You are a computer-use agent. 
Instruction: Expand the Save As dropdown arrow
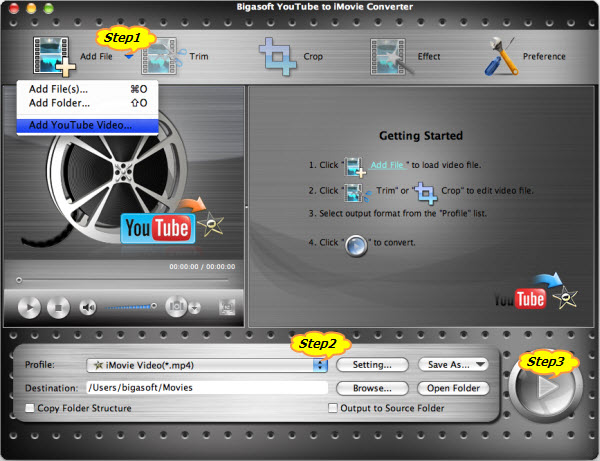[480, 364]
